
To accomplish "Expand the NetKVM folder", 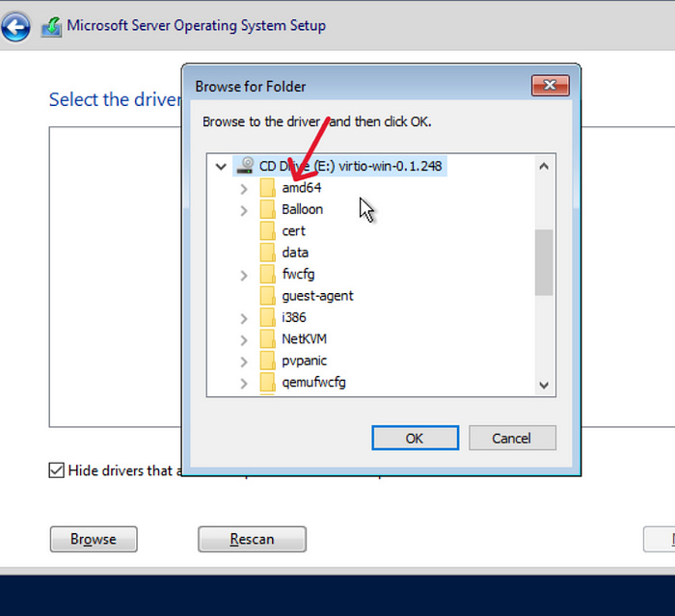I will [x=244, y=340].
